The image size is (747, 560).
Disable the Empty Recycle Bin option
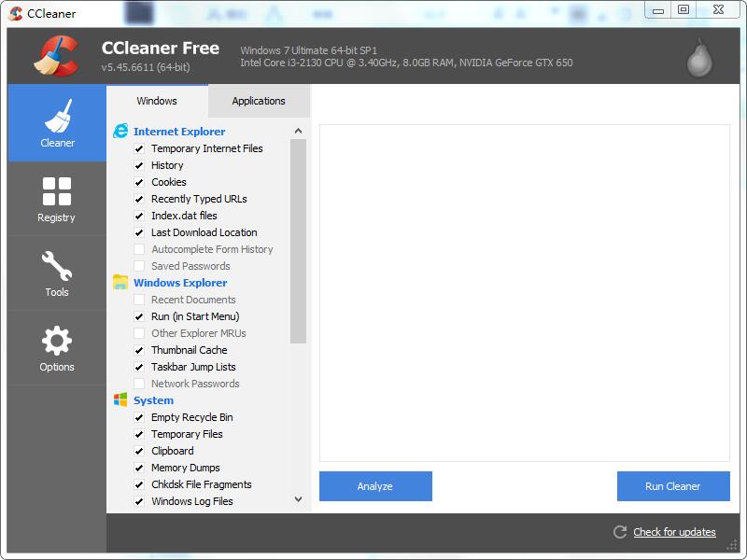tap(138, 417)
